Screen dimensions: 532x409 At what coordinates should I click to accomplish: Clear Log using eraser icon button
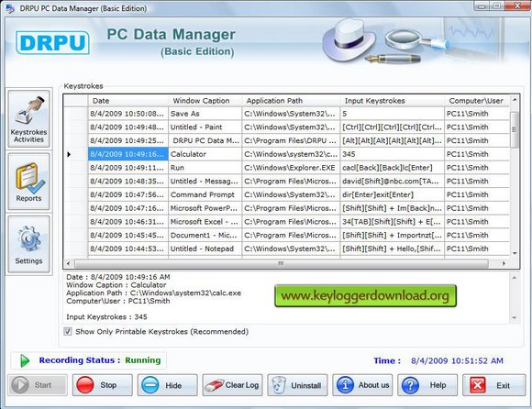pos(232,385)
